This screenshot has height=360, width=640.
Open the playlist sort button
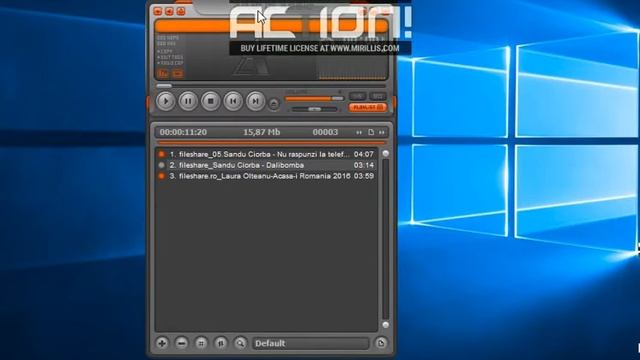221,343
